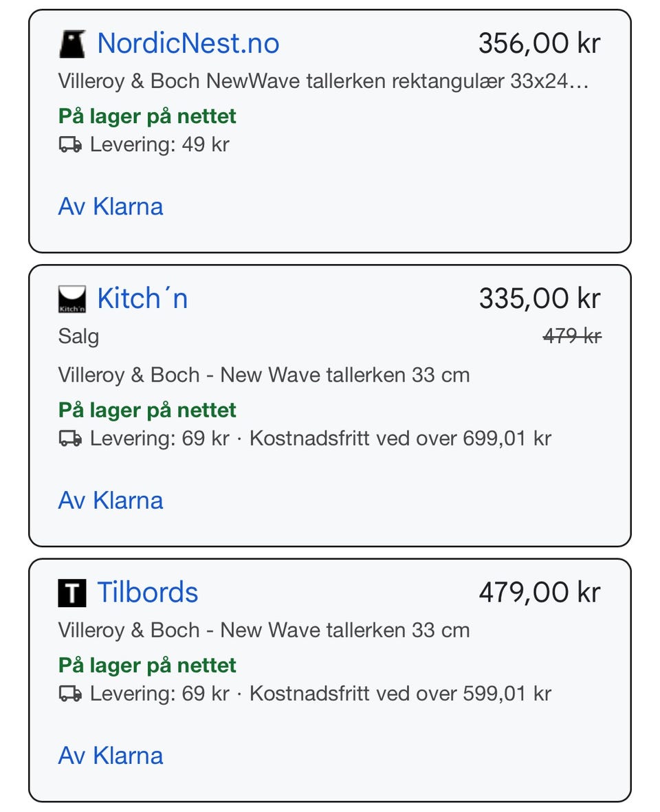Open the Tilbords store link
This screenshot has height=812, width=660.
147,593
